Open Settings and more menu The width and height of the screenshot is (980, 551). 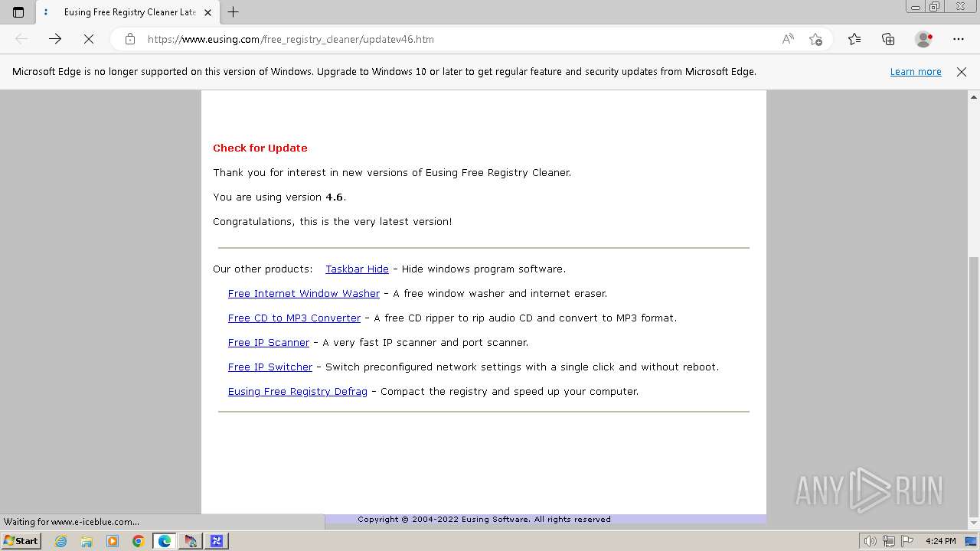pos(959,39)
